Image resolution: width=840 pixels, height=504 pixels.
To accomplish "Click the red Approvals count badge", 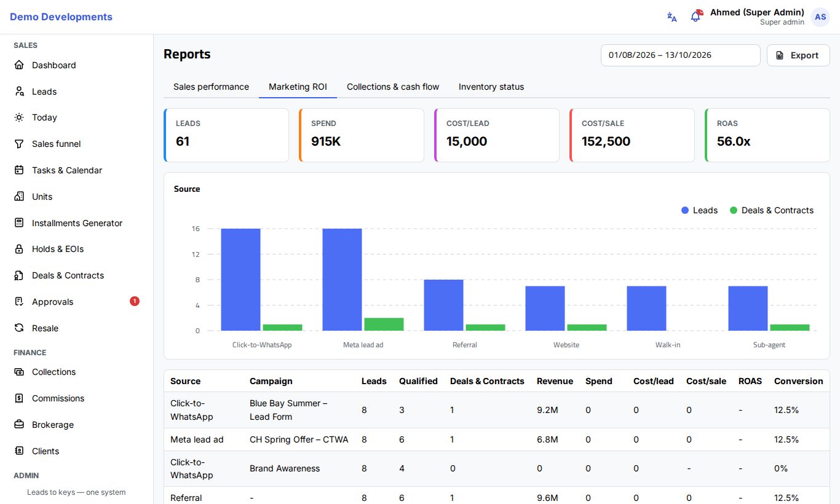I will click(135, 301).
